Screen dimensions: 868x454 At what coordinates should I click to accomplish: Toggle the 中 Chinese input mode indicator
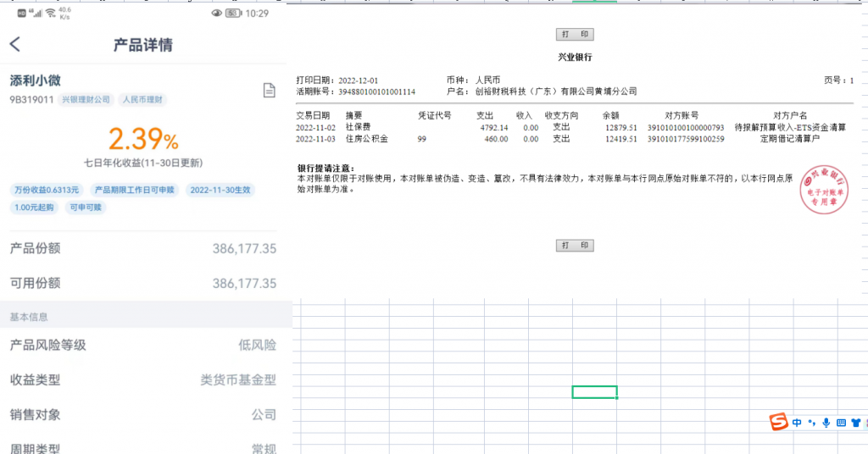click(797, 423)
